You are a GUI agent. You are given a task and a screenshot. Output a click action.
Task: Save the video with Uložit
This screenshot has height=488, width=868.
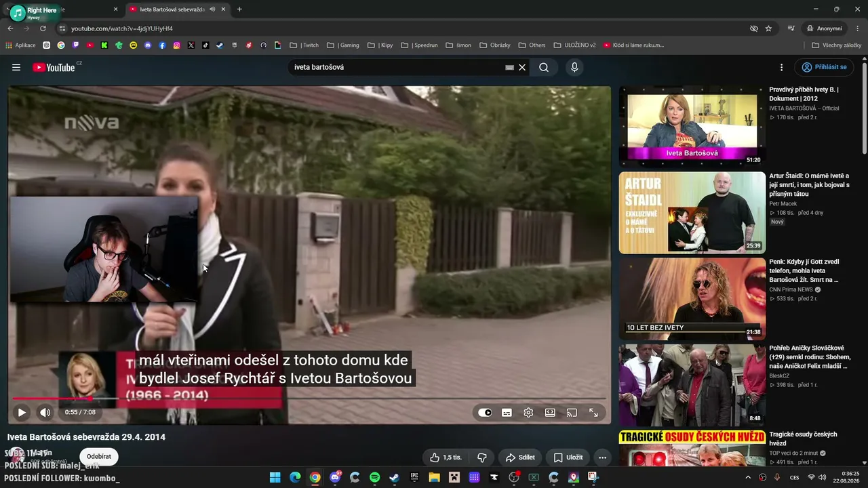coord(568,457)
